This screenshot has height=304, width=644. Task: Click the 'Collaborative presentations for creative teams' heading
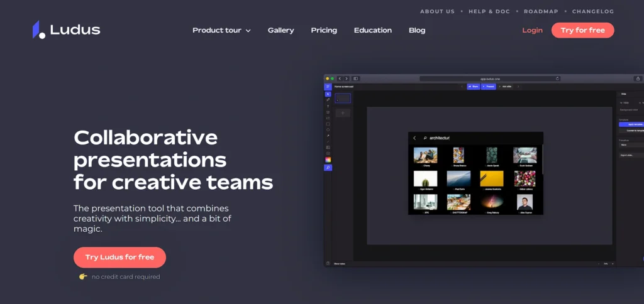click(173, 160)
